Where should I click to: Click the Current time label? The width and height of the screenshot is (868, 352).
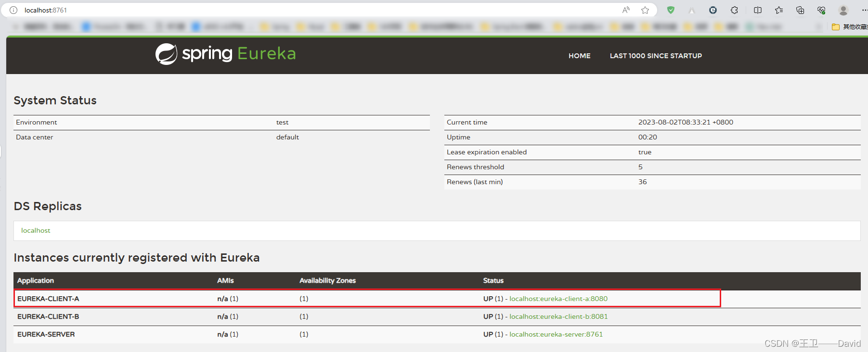point(467,122)
